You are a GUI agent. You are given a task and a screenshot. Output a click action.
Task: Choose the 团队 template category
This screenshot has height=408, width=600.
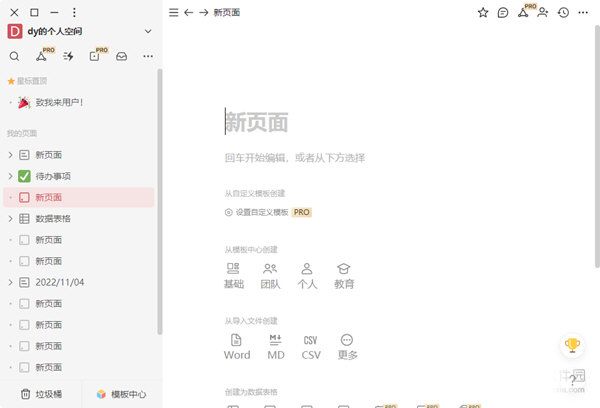pyautogui.click(x=270, y=276)
